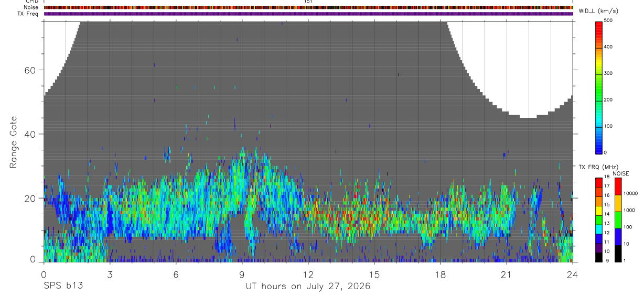Click the WID (km/s) color bar
This screenshot has height=297, width=644.
tap(599, 87)
